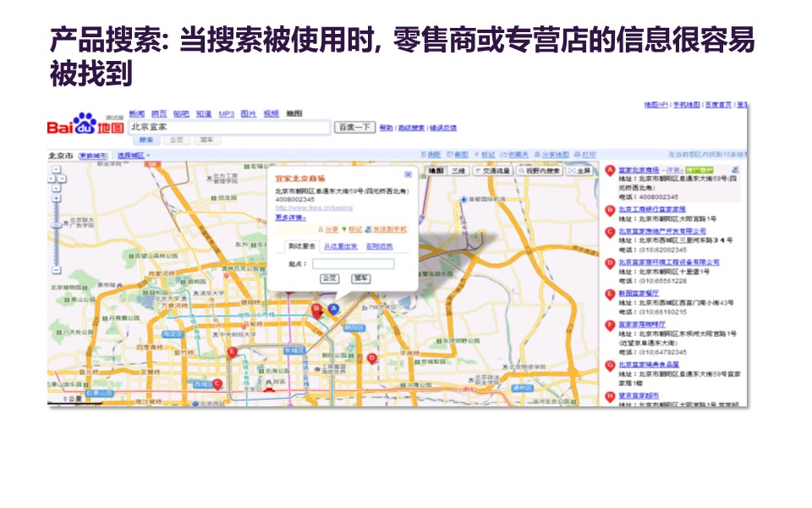Click map marker E on the map
Screen dimensions: 812x508
coord(232,352)
